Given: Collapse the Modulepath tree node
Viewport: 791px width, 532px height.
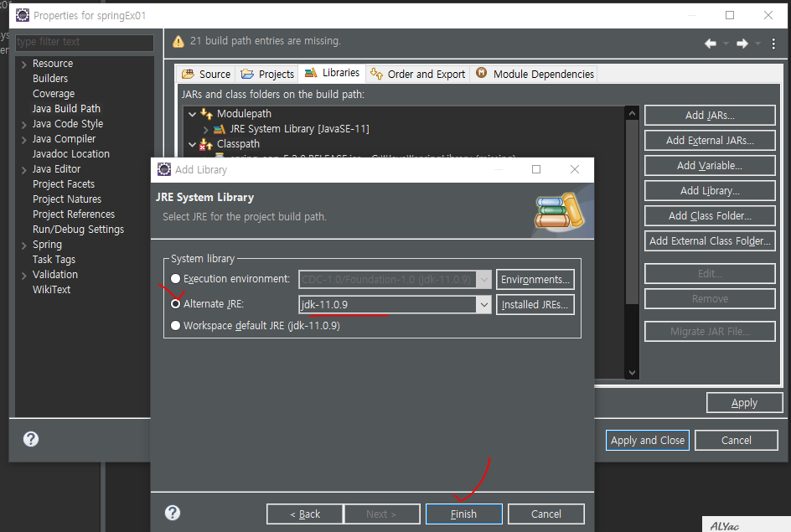Looking at the screenshot, I should pyautogui.click(x=192, y=114).
